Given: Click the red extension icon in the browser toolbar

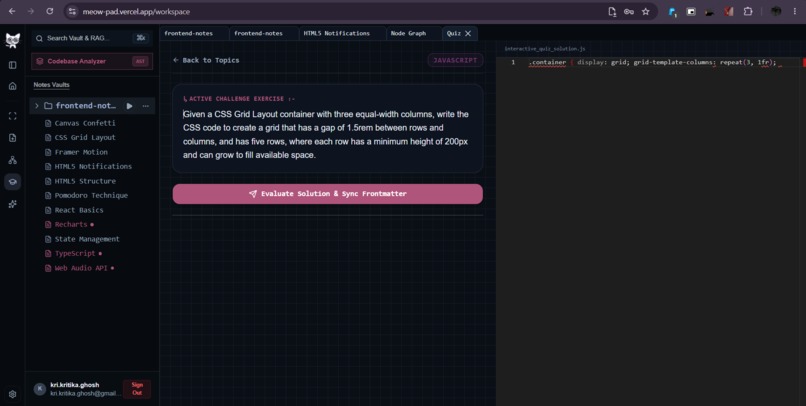Looking at the screenshot, I should 729,11.
